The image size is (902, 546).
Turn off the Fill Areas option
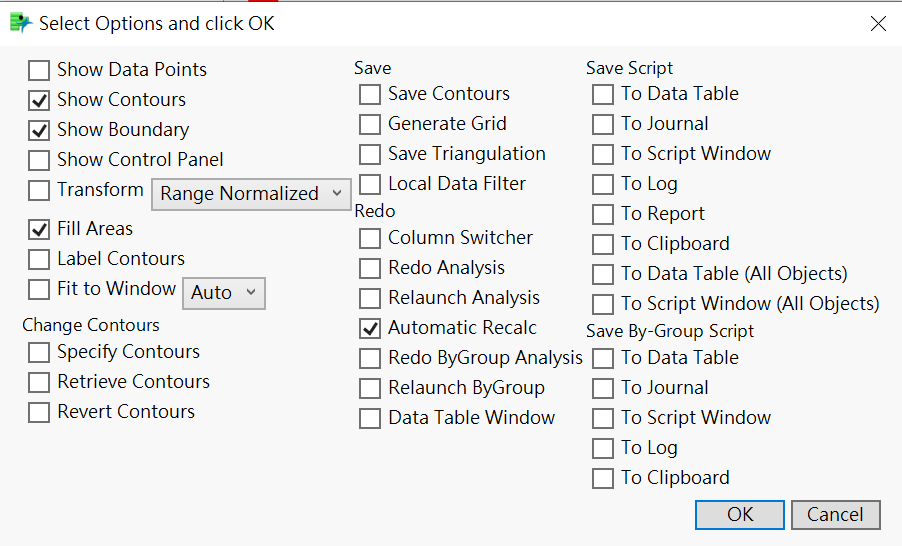pyautogui.click(x=39, y=230)
